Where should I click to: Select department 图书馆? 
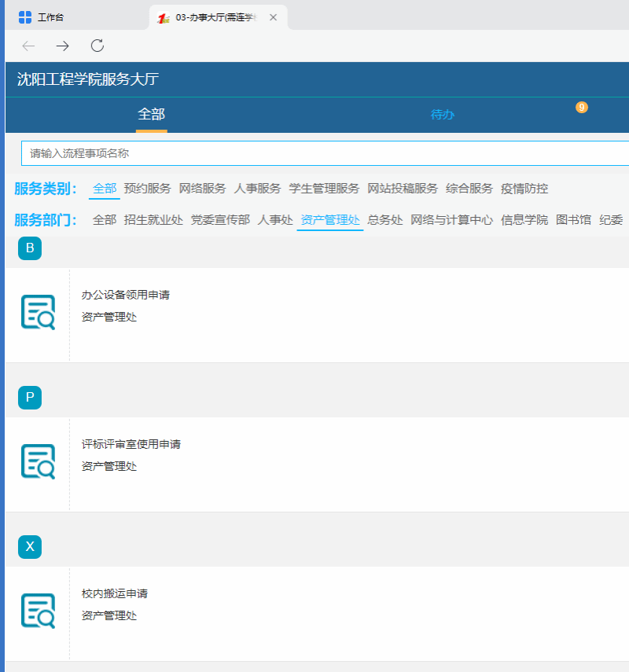coord(574,220)
